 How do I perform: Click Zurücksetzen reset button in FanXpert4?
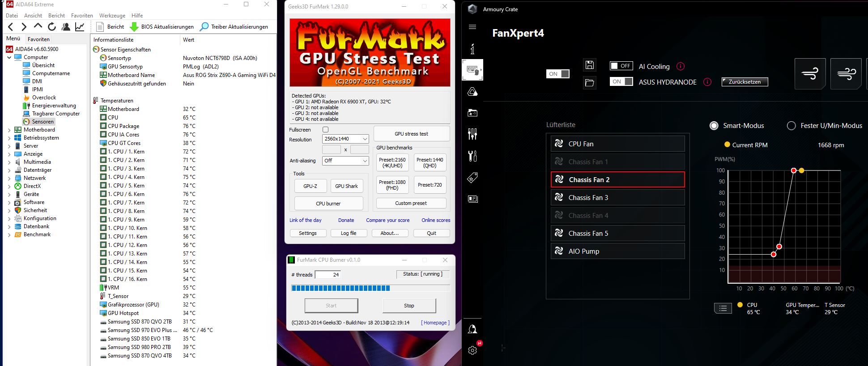click(745, 82)
